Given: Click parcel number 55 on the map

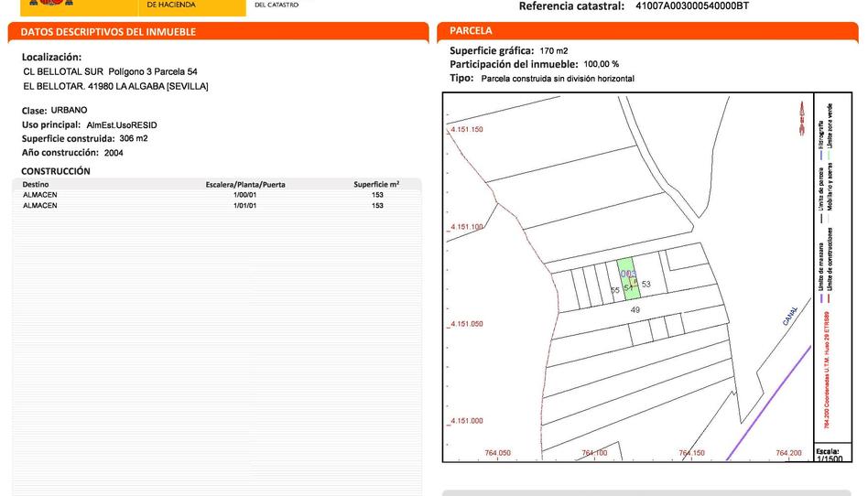Looking at the screenshot, I should click(615, 290).
